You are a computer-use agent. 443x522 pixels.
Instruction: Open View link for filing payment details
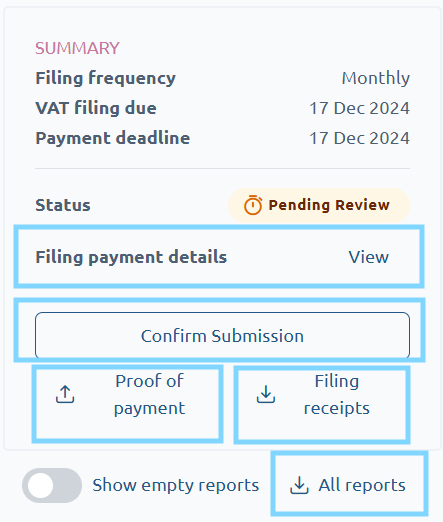pyautogui.click(x=369, y=257)
